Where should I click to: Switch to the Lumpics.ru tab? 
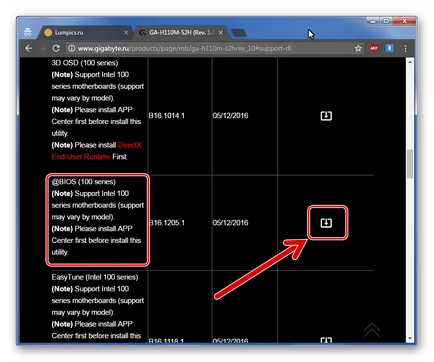coord(86,32)
